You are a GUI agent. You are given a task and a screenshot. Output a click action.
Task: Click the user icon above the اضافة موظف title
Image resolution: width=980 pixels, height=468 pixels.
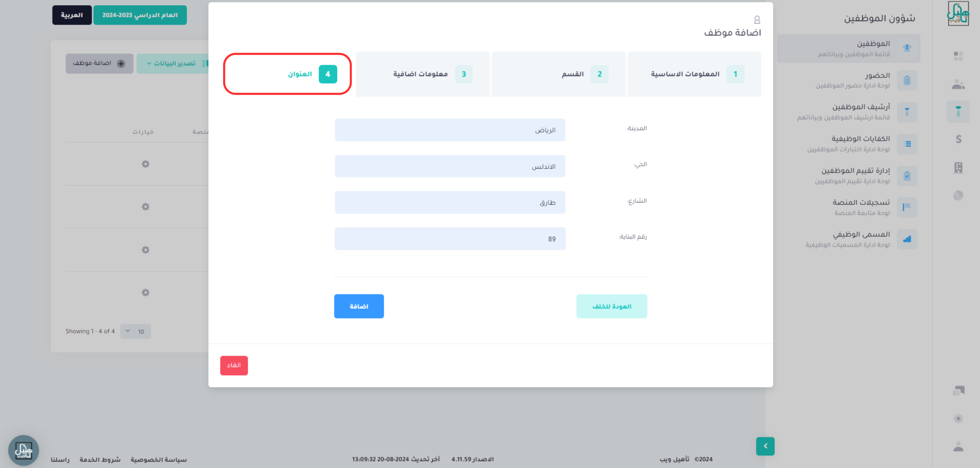pos(757,19)
